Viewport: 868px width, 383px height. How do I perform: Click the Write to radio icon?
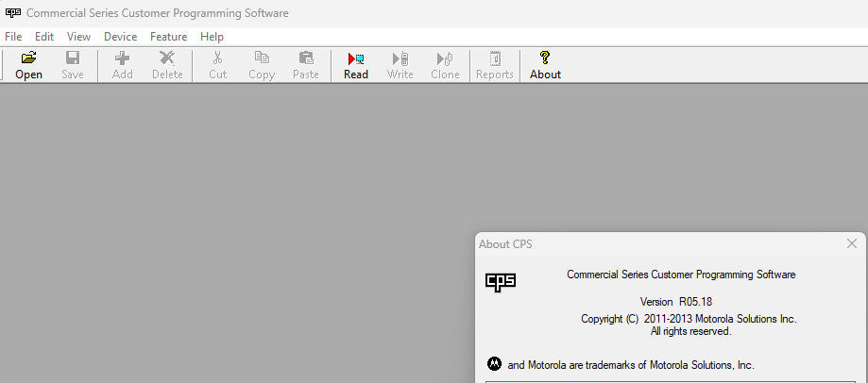point(400,58)
